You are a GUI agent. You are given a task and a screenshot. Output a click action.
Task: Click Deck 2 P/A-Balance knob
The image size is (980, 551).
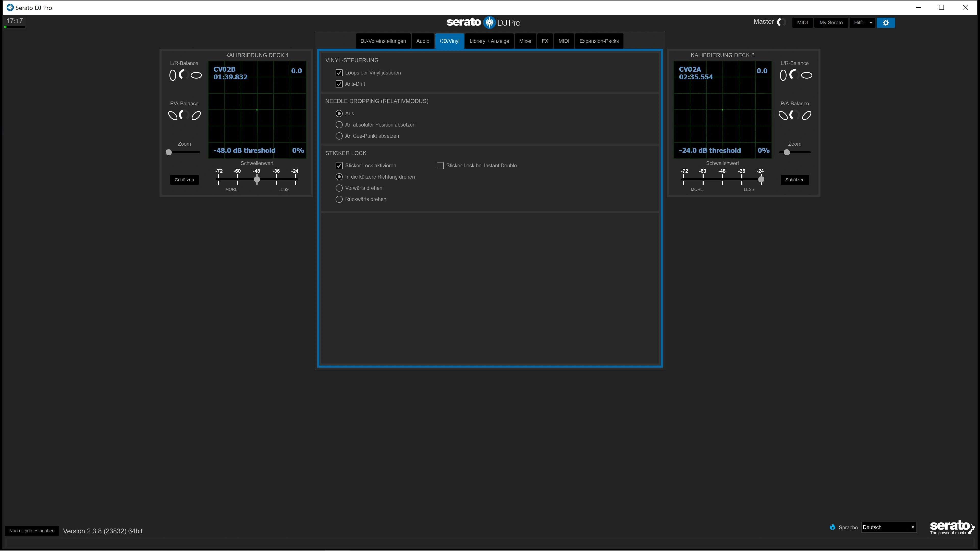coord(794,115)
